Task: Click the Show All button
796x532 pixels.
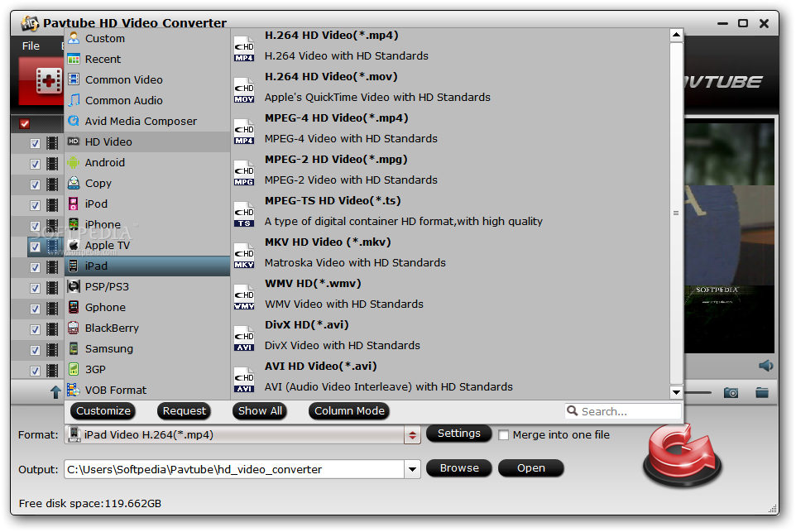Action: click(x=260, y=410)
